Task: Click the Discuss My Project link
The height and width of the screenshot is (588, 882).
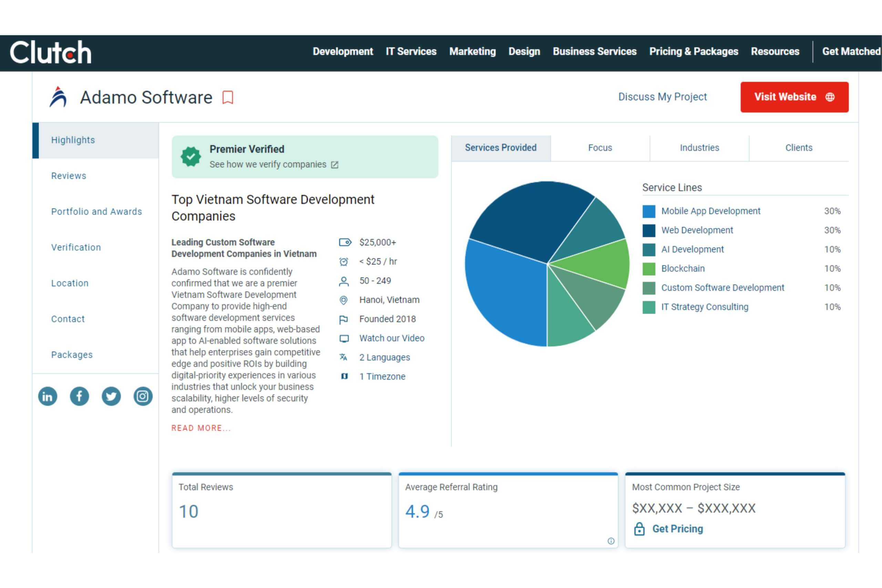Action: point(662,97)
